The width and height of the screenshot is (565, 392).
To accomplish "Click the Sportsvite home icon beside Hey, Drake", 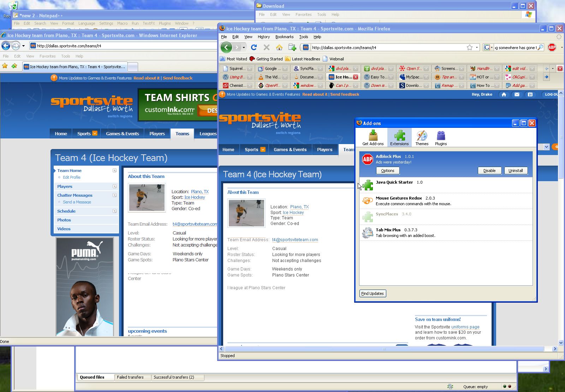I will pos(504,94).
